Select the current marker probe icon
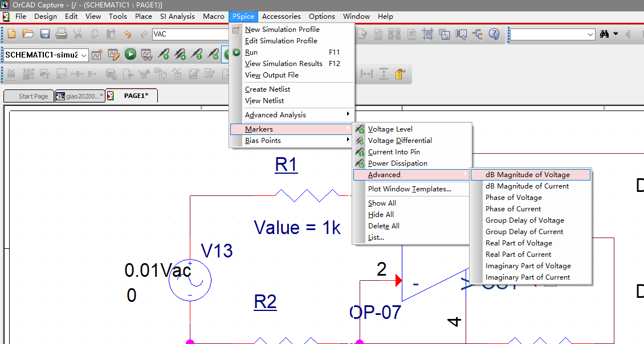 click(197, 54)
